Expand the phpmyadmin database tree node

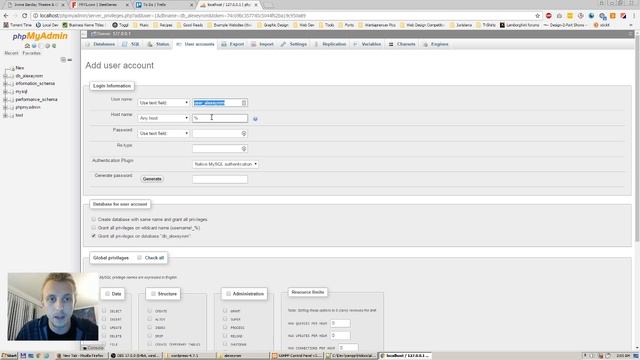point(5,107)
